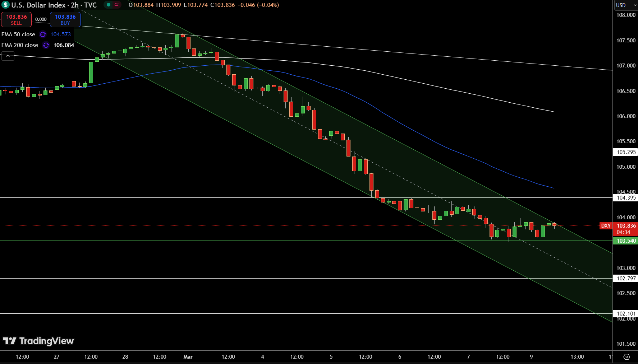Screen dimensions: 638x364
Task: Click the 102.101 horizontal line price label
Action: point(626,314)
